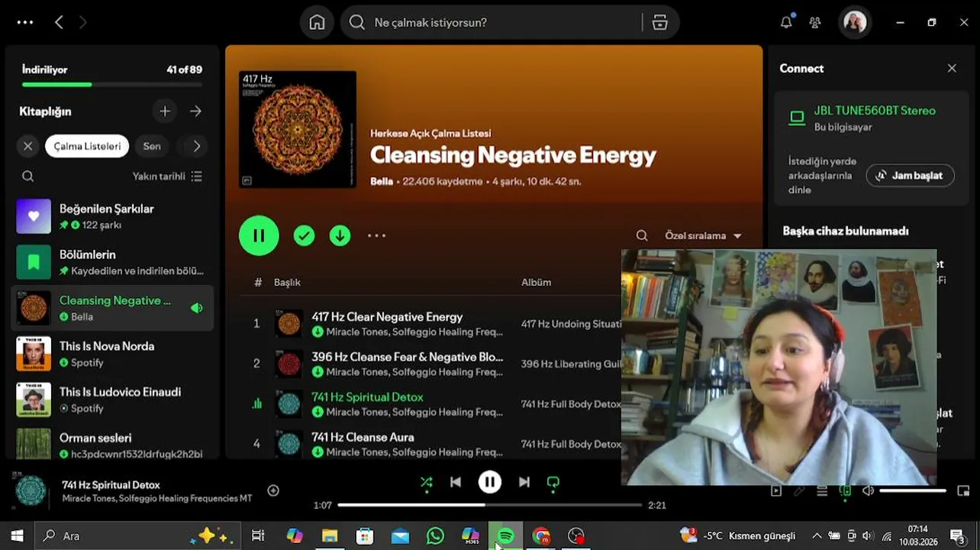Clear the library filter with X
The width and height of the screenshot is (980, 550).
tap(28, 146)
